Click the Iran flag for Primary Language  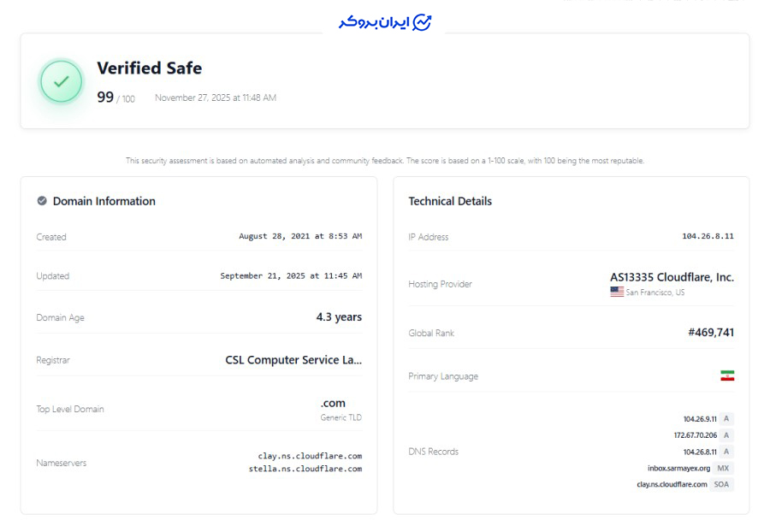[727, 376]
